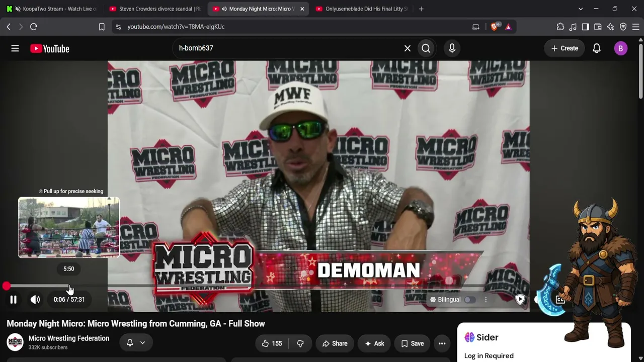
Task: Toggle the Bilingual subtitles switch
Action: pyautogui.click(x=469, y=300)
